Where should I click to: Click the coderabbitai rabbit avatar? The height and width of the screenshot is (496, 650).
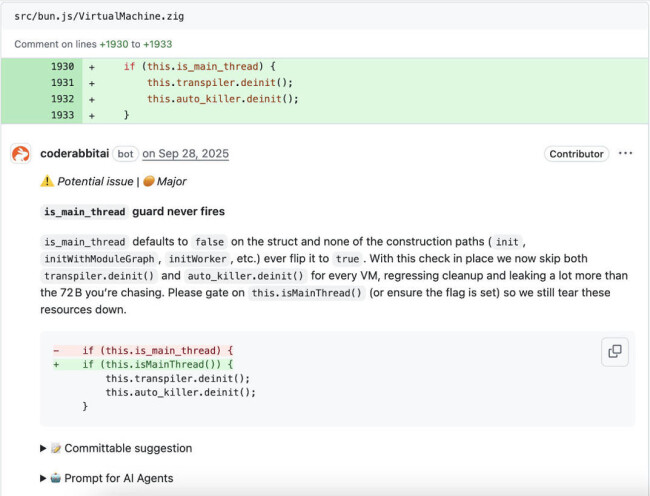click(x=20, y=154)
